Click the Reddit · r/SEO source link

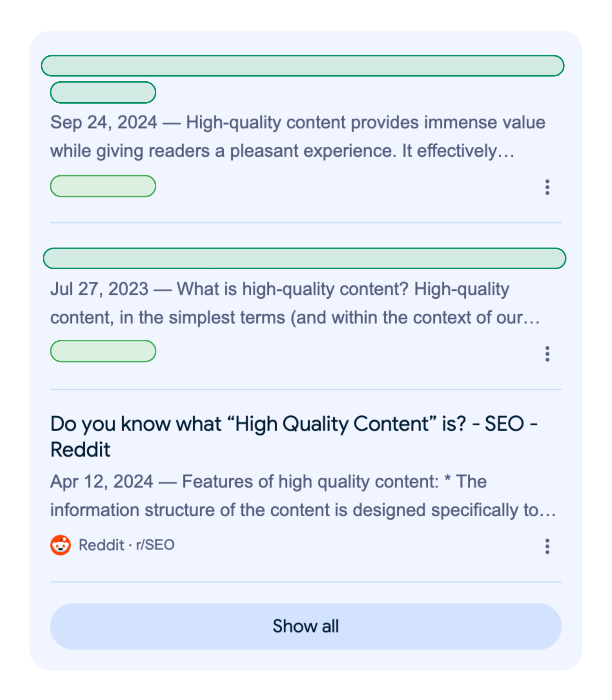pos(127,545)
